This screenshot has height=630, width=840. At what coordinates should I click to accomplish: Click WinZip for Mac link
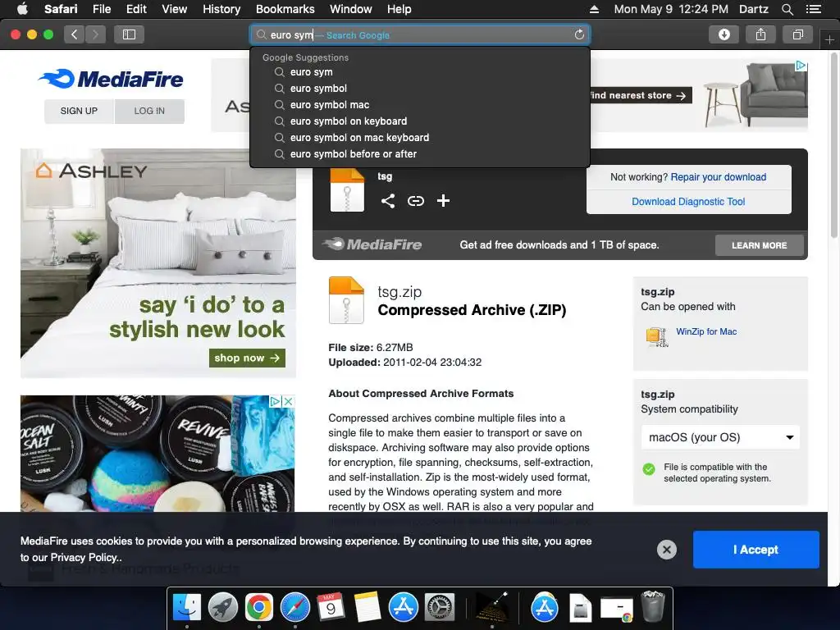(x=706, y=331)
